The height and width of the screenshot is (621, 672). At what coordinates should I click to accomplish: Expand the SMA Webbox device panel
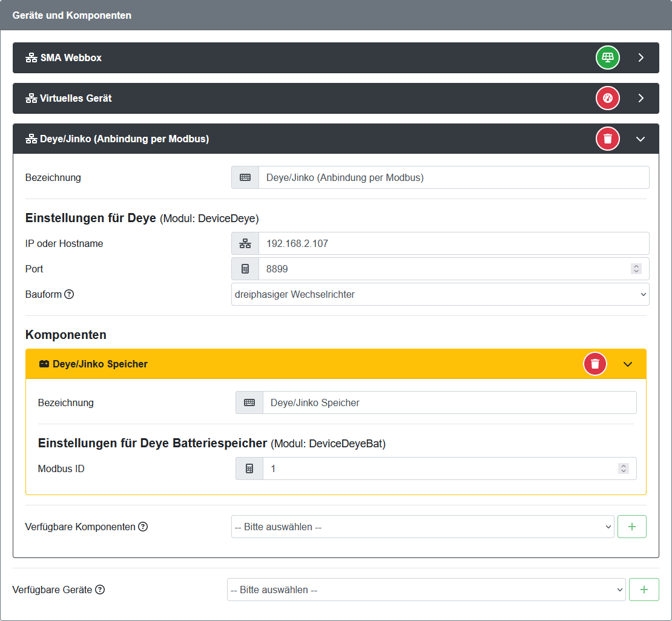641,57
